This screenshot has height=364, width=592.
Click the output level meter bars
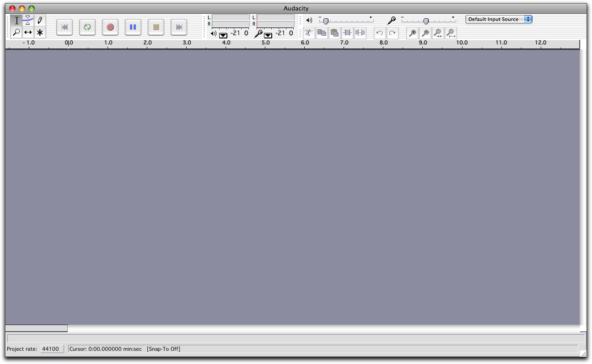[x=231, y=21]
